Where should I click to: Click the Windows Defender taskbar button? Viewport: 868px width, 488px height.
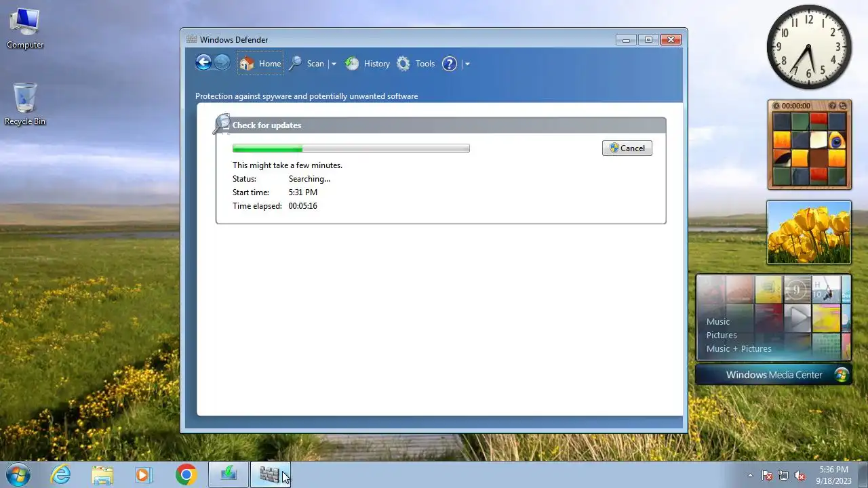[270, 474]
